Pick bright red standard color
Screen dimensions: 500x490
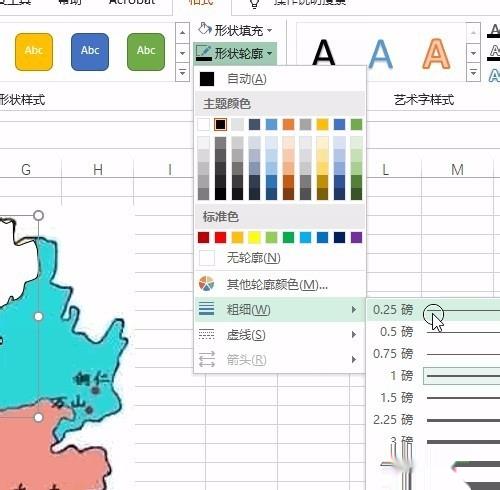(x=220, y=238)
